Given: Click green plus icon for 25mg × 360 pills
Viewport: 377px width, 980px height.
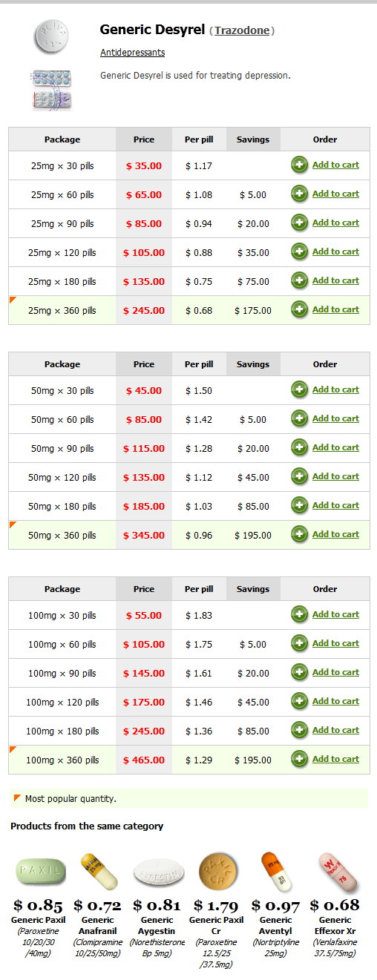Looking at the screenshot, I should (299, 310).
